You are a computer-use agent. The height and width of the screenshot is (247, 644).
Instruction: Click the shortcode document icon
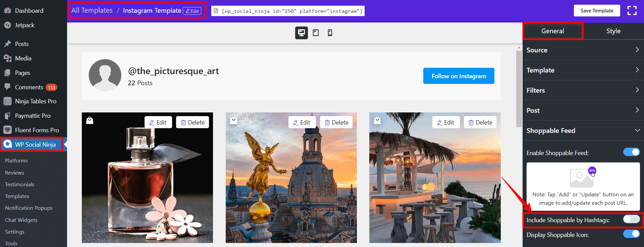216,11
